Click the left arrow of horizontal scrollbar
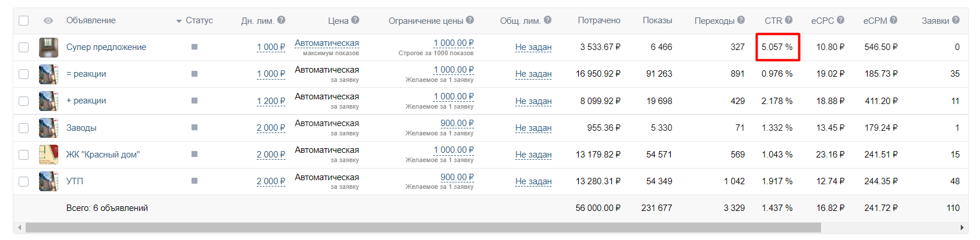This screenshot has width=980, height=240. (x=20, y=228)
